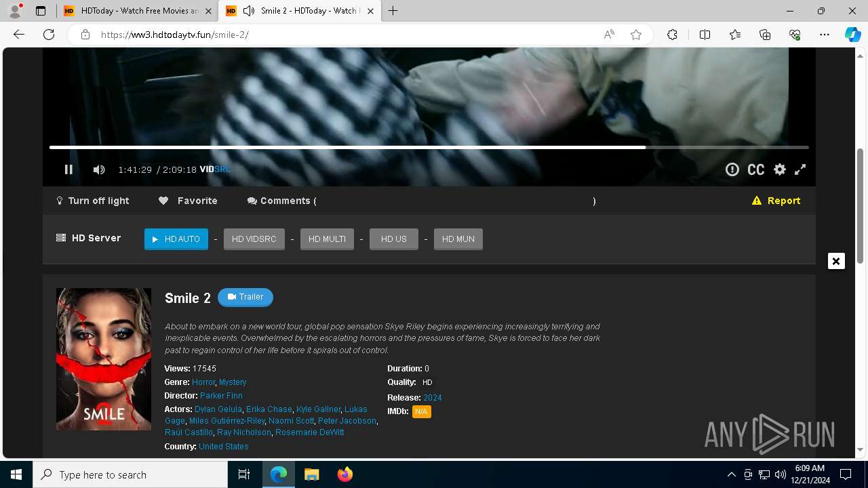The height and width of the screenshot is (488, 868).
Task: View site information lock icon
Action: (85, 35)
